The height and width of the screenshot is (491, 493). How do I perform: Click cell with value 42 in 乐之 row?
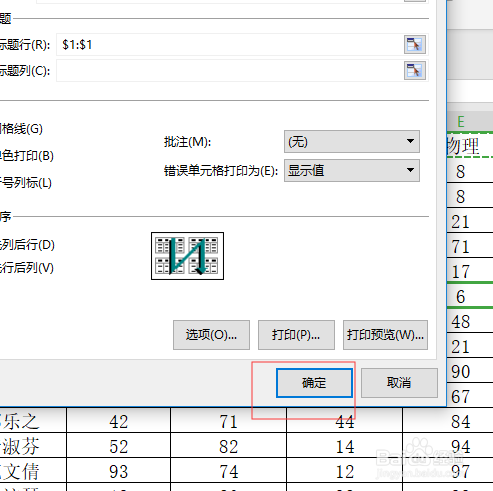coord(118,421)
